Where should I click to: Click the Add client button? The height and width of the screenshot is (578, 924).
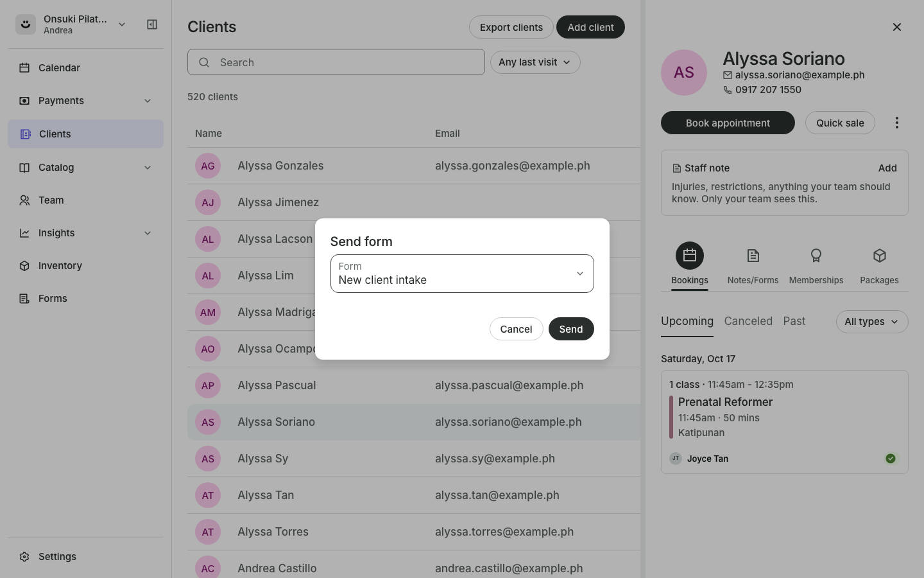(590, 27)
